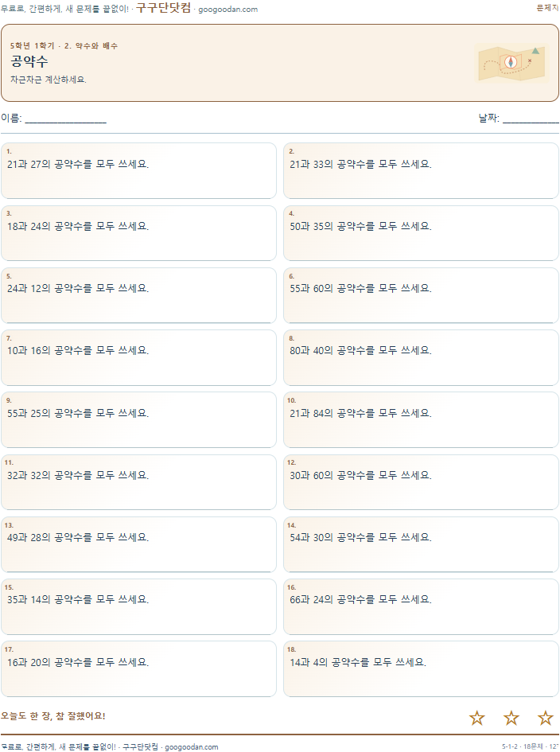Click the 문제지 label at top right
The image size is (560, 752).
tap(547, 8)
